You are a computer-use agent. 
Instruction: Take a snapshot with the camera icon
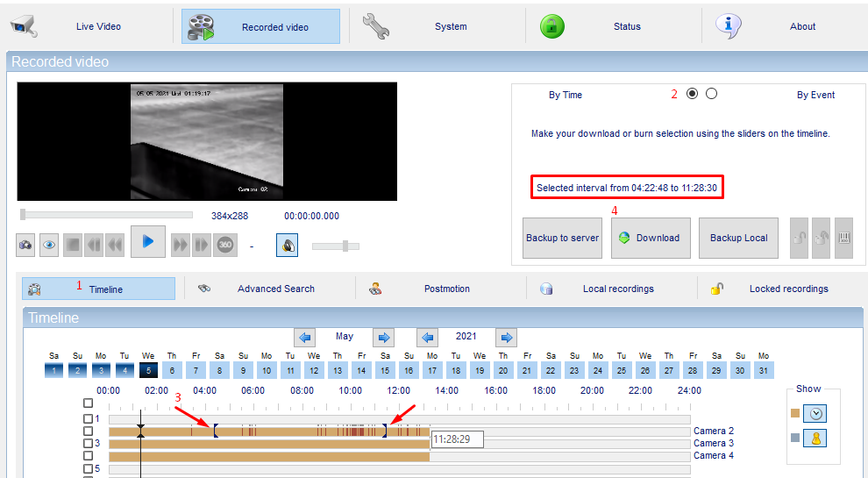tap(25, 245)
